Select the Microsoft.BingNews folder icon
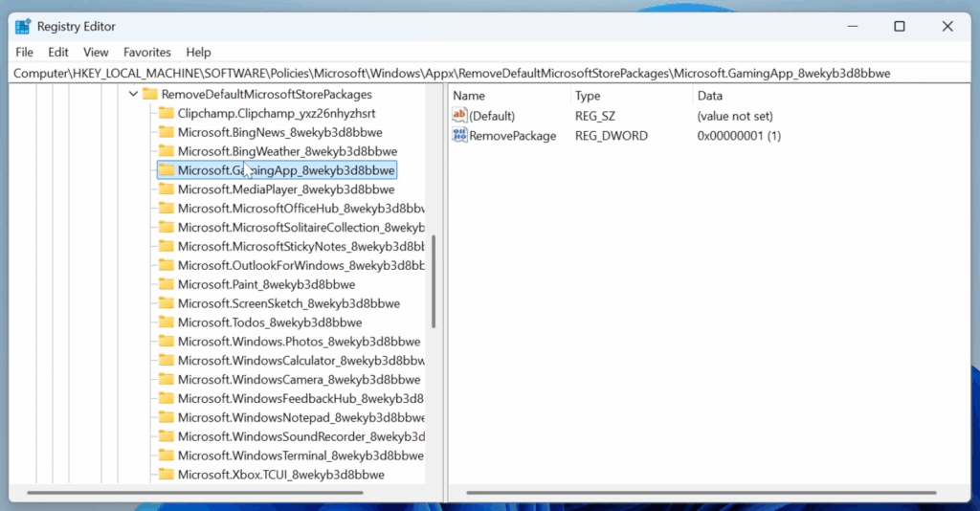 [x=166, y=132]
